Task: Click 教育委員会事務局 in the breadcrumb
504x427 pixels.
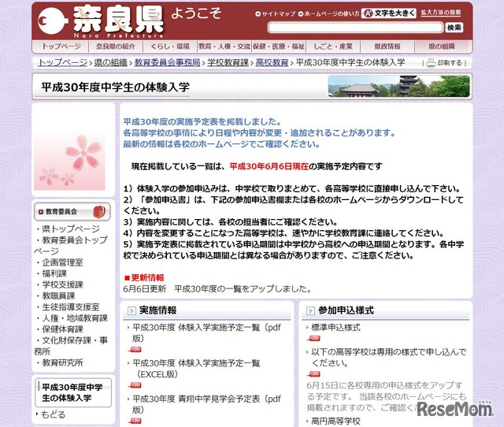Action: tap(167, 62)
